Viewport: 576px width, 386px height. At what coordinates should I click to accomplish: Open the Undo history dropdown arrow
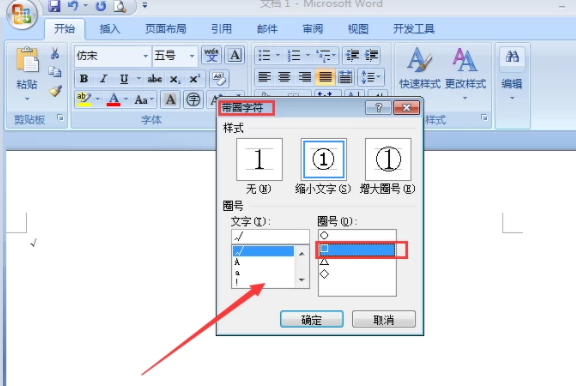[86, 6]
